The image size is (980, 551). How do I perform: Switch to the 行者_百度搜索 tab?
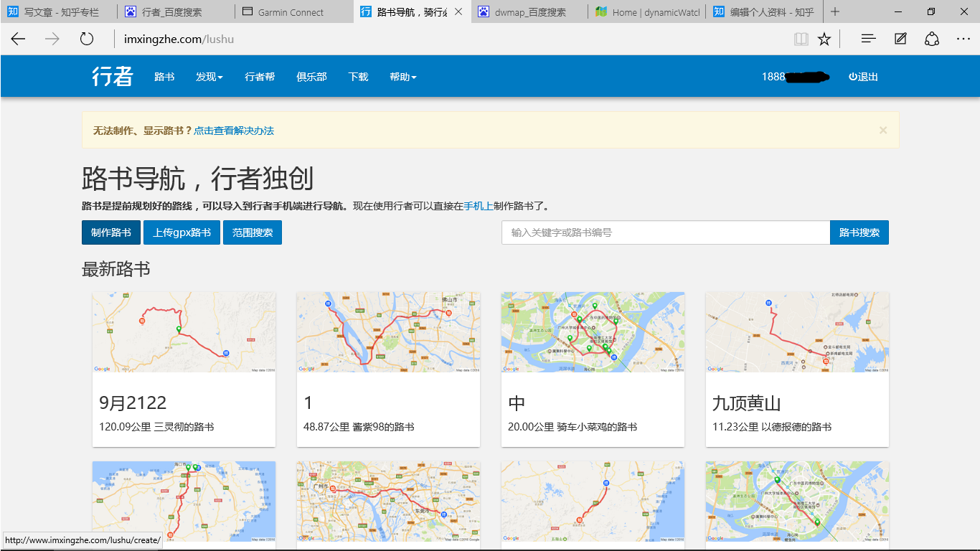176,11
